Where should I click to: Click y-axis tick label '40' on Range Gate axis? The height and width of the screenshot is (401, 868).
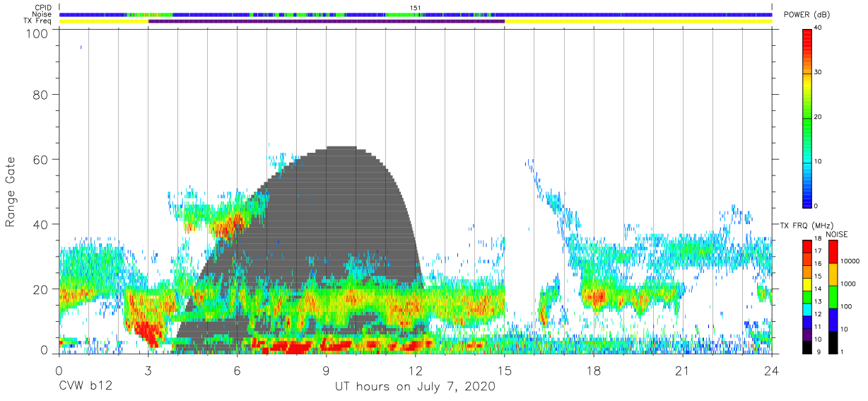40,224
